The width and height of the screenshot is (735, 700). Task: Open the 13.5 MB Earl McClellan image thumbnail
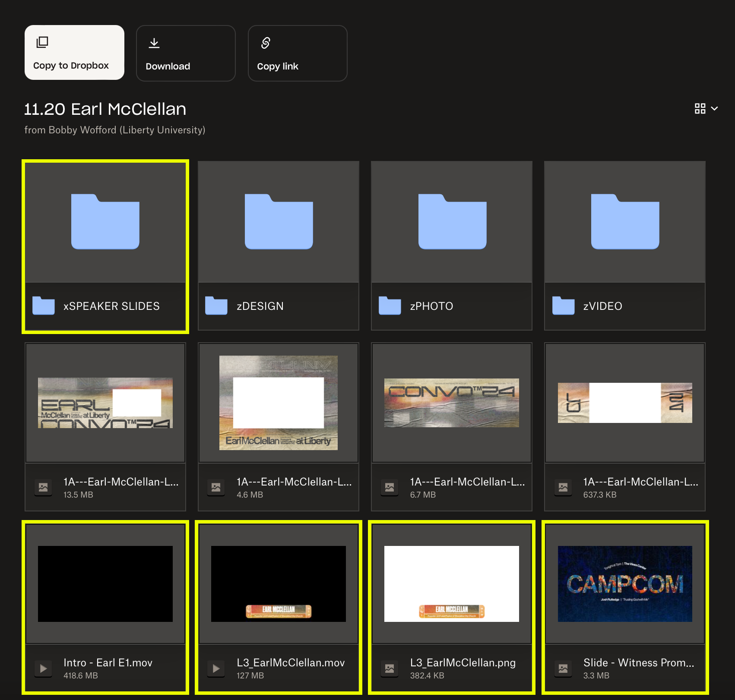(105, 403)
